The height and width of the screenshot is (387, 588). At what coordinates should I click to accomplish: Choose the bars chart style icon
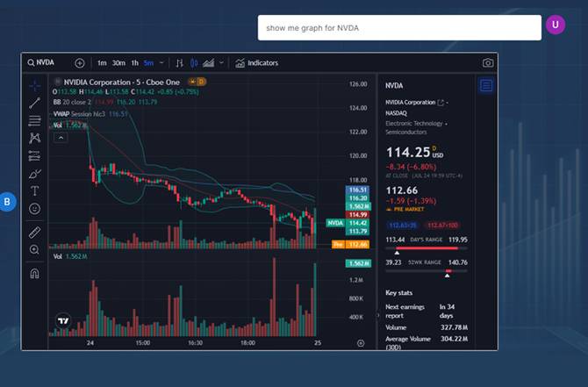point(180,63)
